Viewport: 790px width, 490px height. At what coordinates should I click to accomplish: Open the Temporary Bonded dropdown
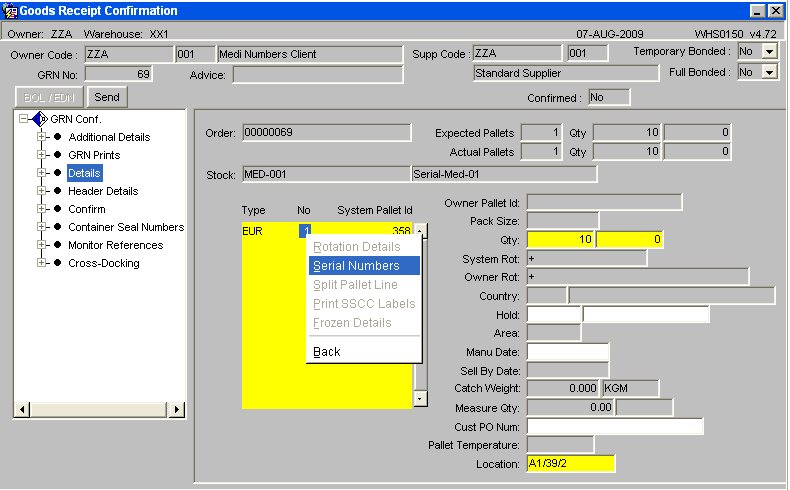click(769, 51)
